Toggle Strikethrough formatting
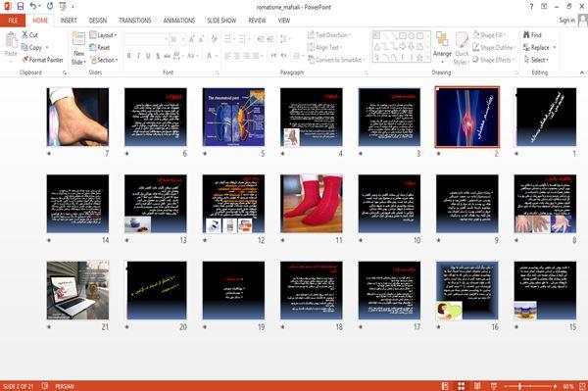 (168, 56)
